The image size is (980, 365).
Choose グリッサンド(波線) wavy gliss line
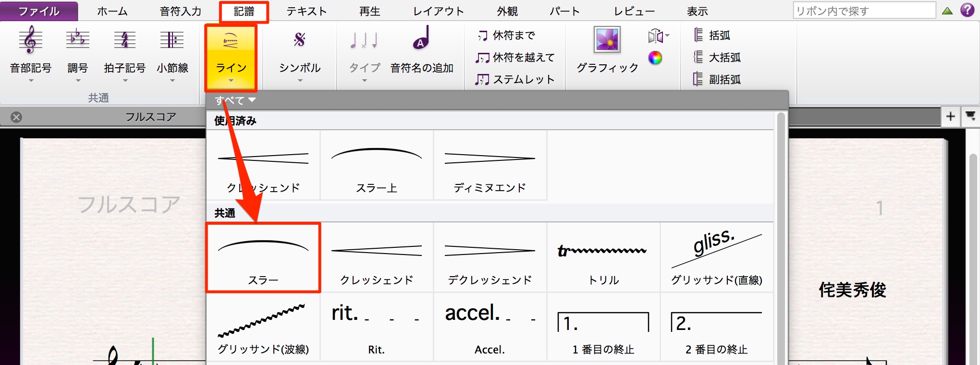click(x=263, y=328)
